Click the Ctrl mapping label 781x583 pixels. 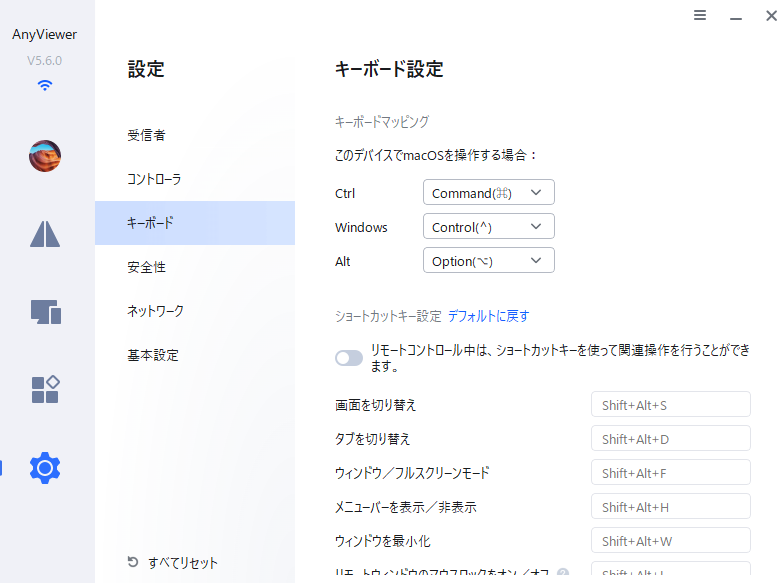[x=345, y=193]
